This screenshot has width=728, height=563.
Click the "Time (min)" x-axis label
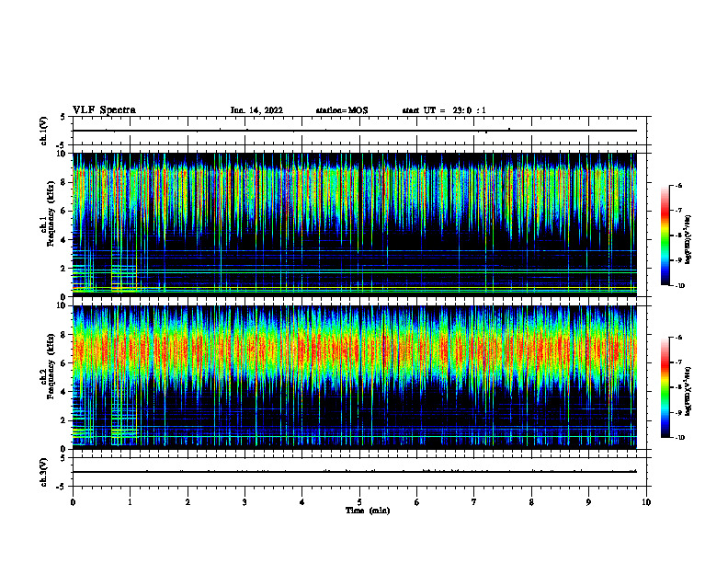[x=368, y=511]
